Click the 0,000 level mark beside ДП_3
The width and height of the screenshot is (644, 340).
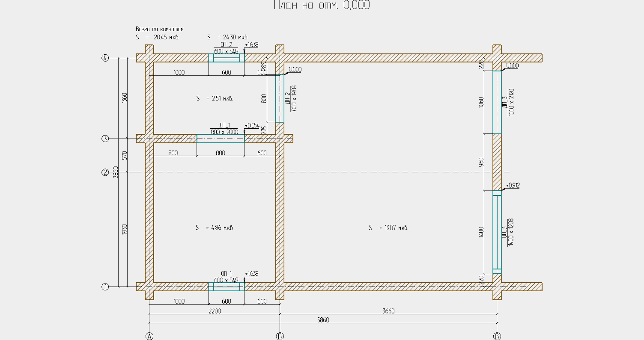(513, 66)
